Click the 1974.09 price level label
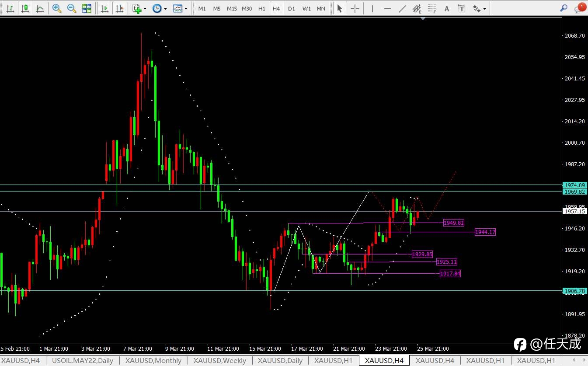 point(574,185)
